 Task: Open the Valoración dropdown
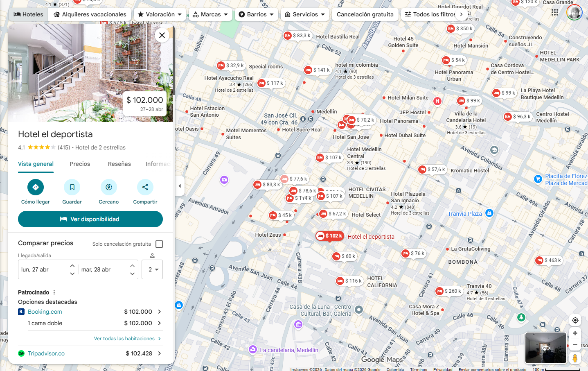click(x=160, y=14)
